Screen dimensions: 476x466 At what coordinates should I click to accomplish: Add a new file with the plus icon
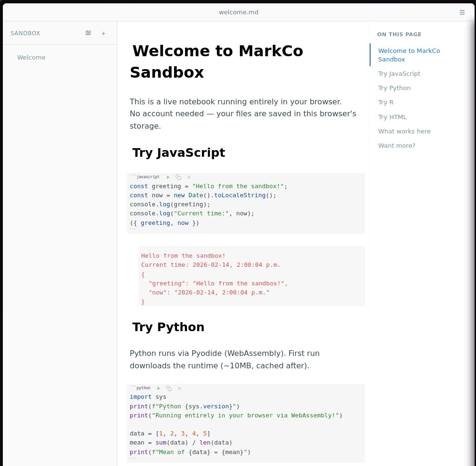(x=103, y=33)
